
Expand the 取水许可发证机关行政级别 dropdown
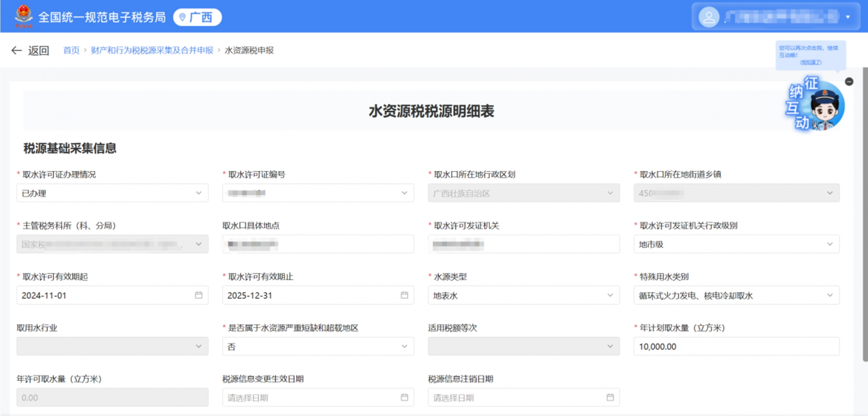[830, 244]
